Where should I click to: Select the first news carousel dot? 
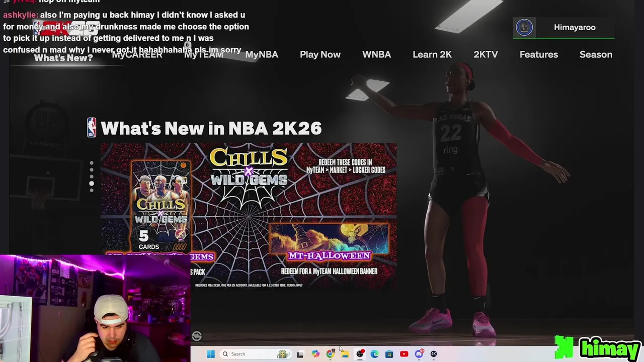pyautogui.click(x=92, y=163)
